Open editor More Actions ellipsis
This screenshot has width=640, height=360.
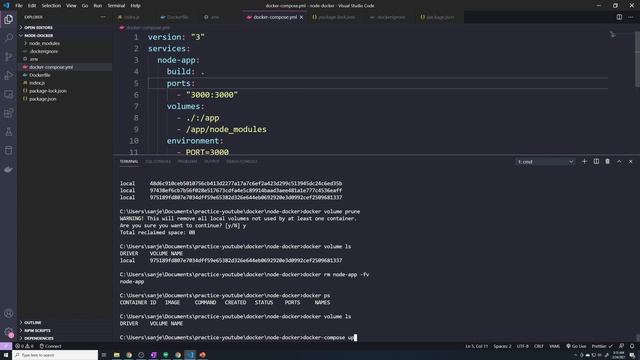pyautogui.click(x=631, y=17)
